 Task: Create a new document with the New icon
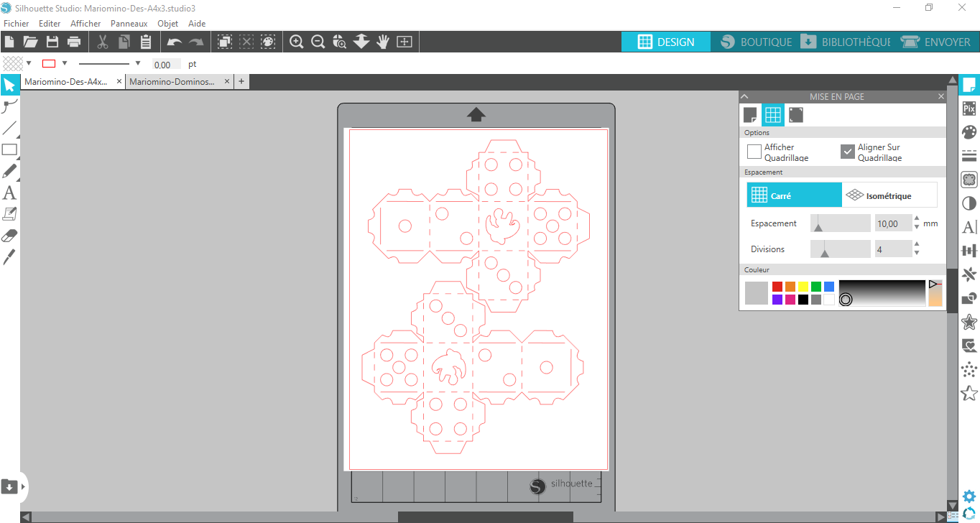point(9,42)
